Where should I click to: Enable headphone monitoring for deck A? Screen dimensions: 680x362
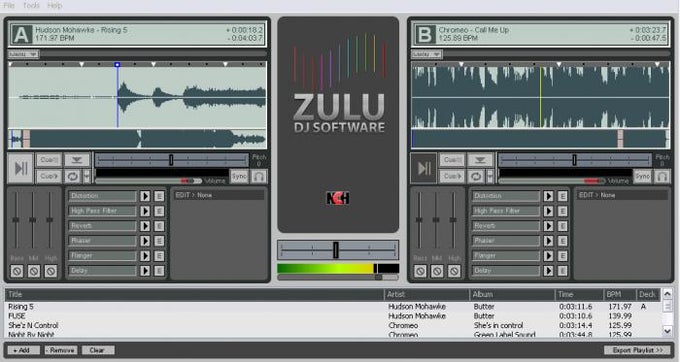click(258, 176)
